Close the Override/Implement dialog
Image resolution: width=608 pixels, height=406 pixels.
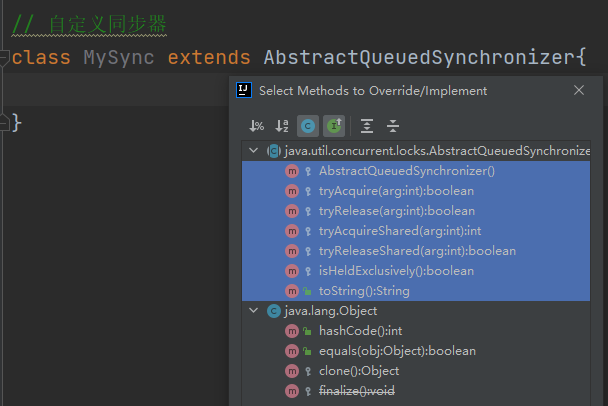click(x=579, y=90)
